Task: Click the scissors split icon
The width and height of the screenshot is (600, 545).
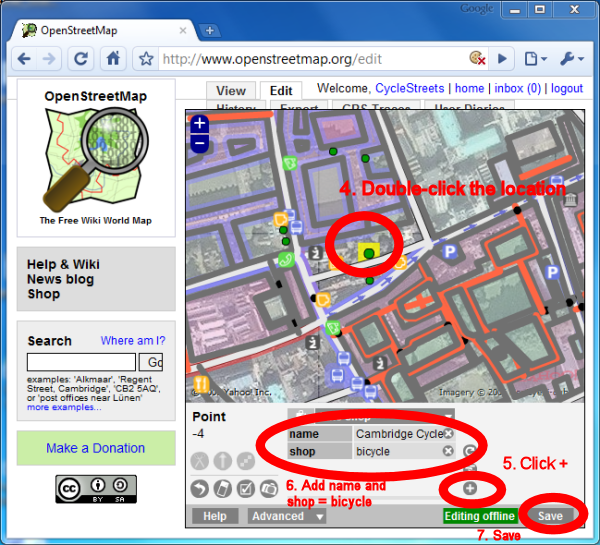Action: click(x=199, y=461)
